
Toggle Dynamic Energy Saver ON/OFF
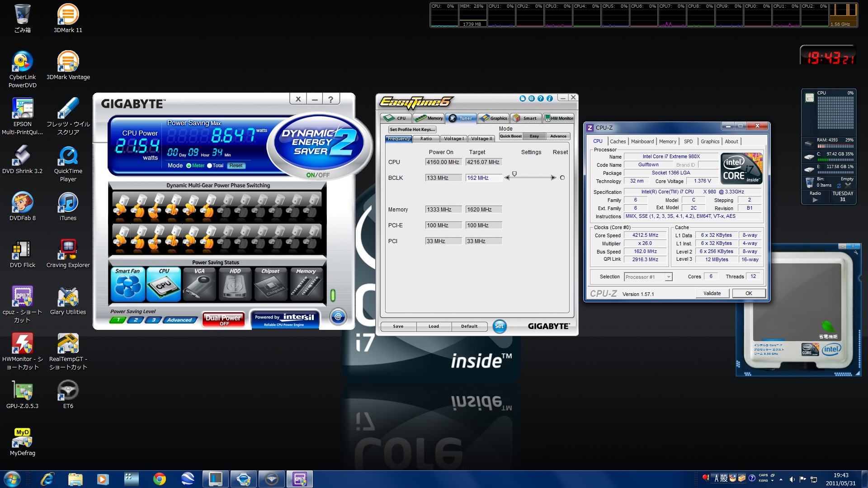click(x=318, y=175)
